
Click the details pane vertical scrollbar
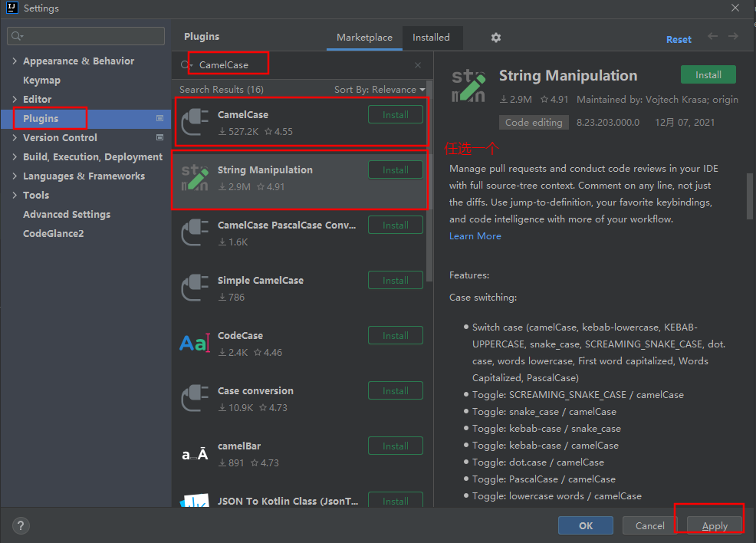click(750, 196)
